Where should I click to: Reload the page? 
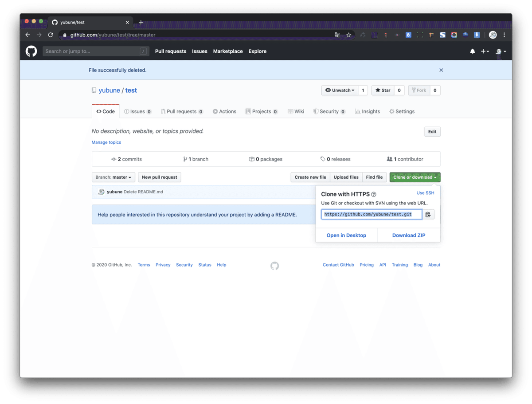pos(51,35)
